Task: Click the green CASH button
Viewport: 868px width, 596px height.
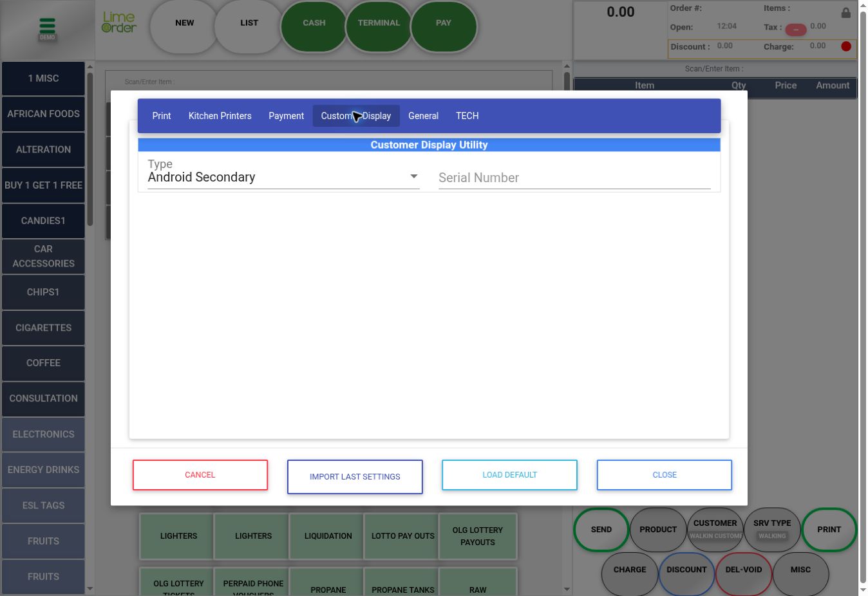Action: click(314, 26)
